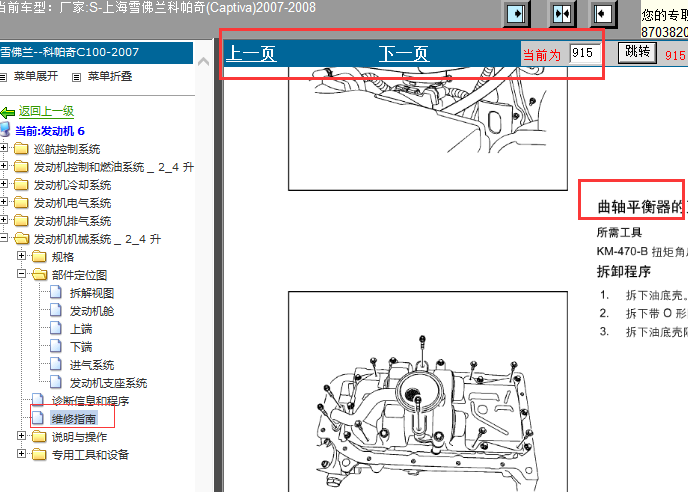
Task: Click the 维修指南 page icon
Action: (x=38, y=418)
